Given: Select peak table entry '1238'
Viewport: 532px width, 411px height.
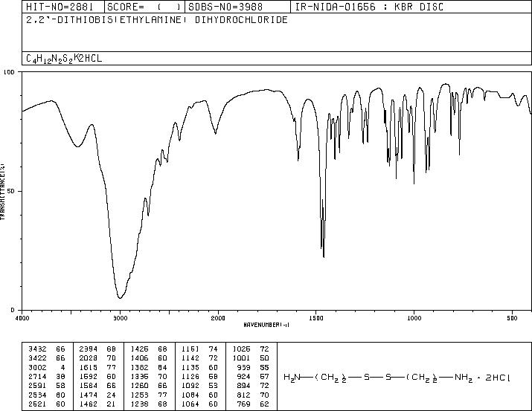Looking at the screenshot, I should pyautogui.click(x=139, y=404).
